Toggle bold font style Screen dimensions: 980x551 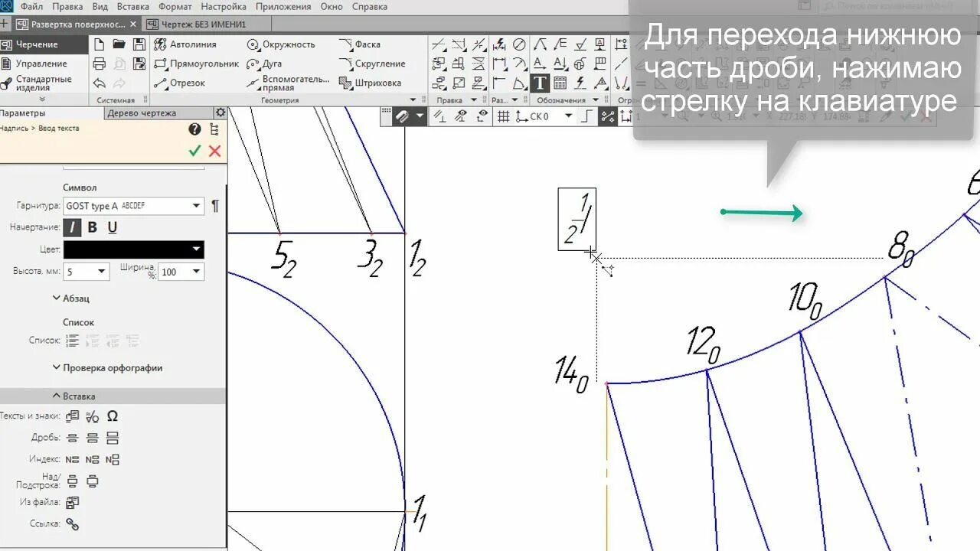[x=93, y=227]
